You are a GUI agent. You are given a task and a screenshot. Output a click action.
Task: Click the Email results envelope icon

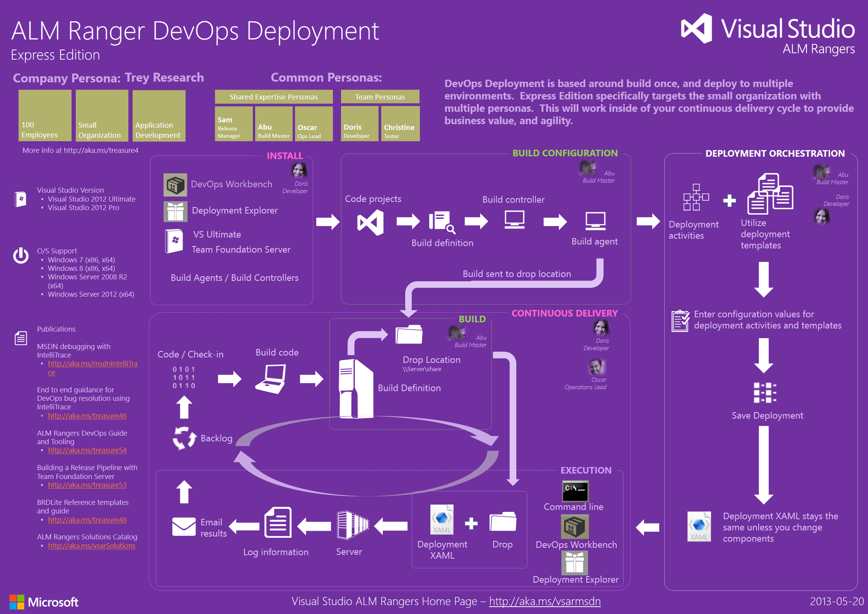(x=184, y=527)
